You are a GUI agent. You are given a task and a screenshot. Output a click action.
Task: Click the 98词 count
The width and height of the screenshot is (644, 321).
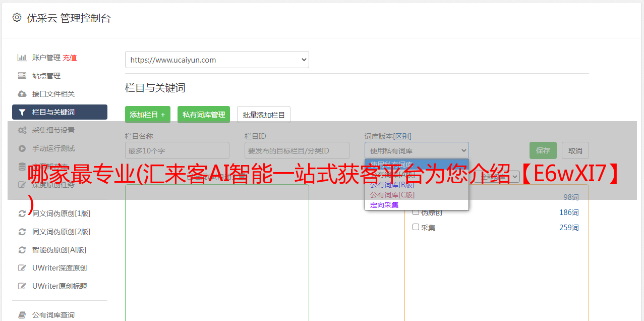[x=571, y=197]
